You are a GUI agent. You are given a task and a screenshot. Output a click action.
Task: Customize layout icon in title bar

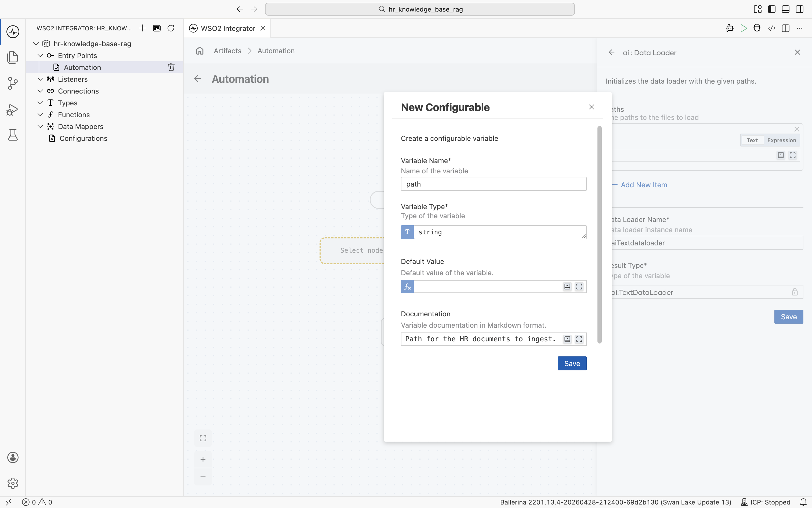[758, 9]
